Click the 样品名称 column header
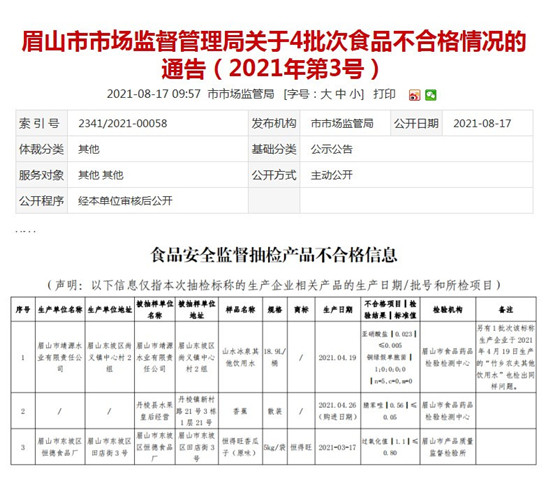The width and height of the screenshot is (550, 480). tap(241, 309)
